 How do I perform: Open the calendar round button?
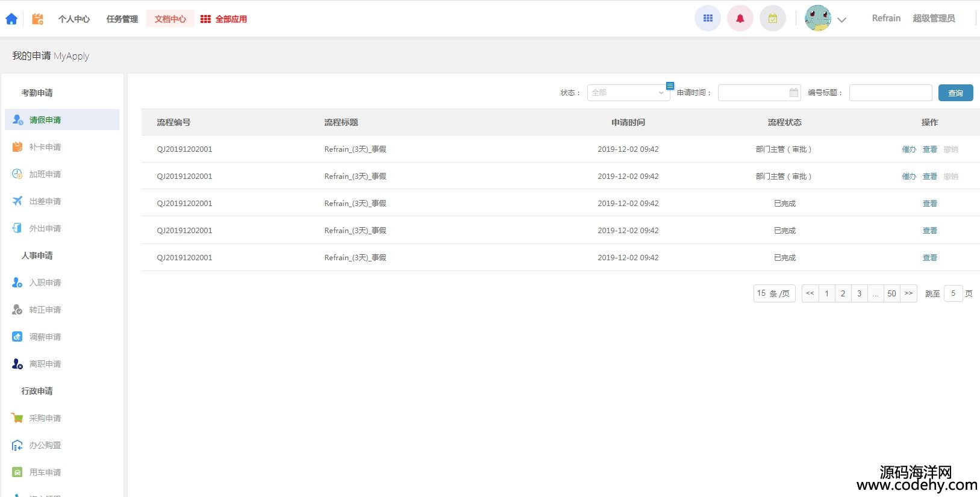(773, 18)
